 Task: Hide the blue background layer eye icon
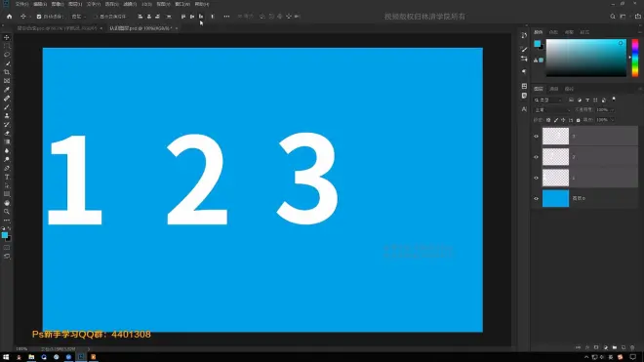536,198
